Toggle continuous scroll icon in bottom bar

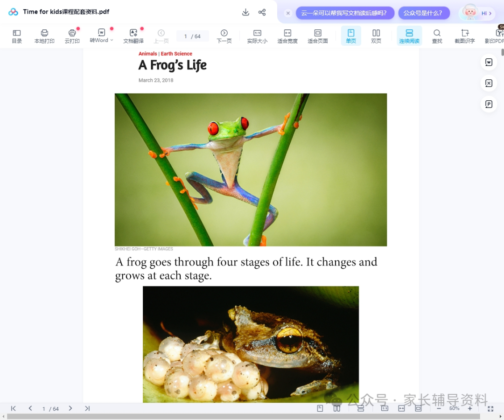(x=361, y=409)
